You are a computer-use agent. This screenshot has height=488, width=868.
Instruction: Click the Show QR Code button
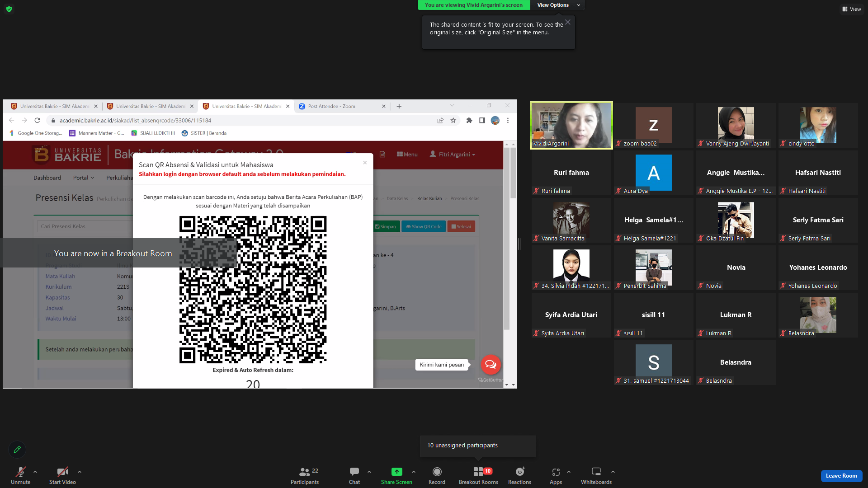tap(424, 226)
